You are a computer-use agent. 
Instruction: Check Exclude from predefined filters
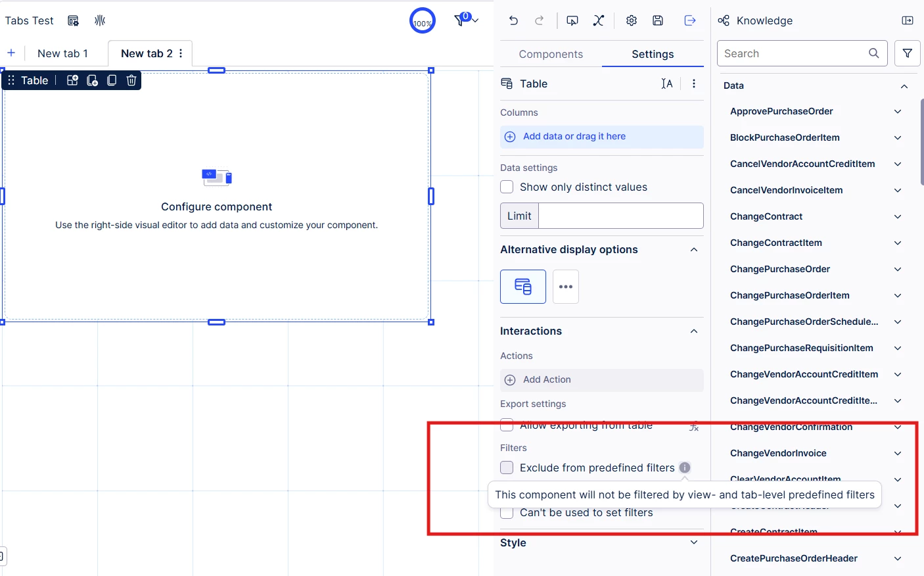click(x=507, y=468)
